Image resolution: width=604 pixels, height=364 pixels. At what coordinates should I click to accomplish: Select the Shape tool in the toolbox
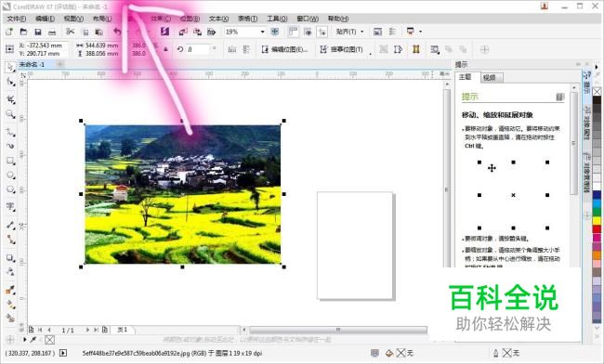click(x=10, y=82)
